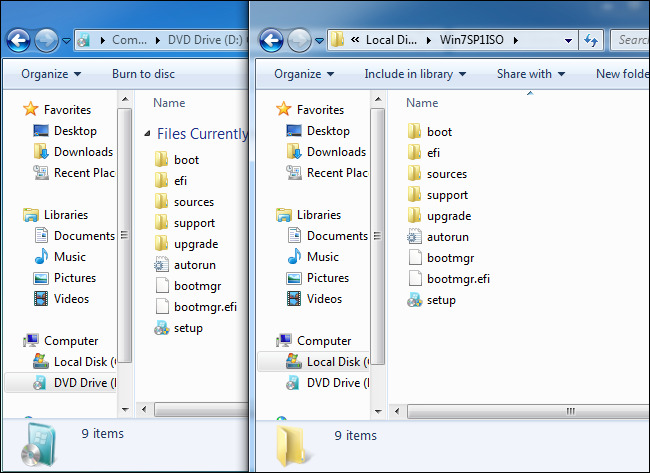
Task: Expand arrow after Win7SP1ISO breadcrumb
Action: coord(516,40)
